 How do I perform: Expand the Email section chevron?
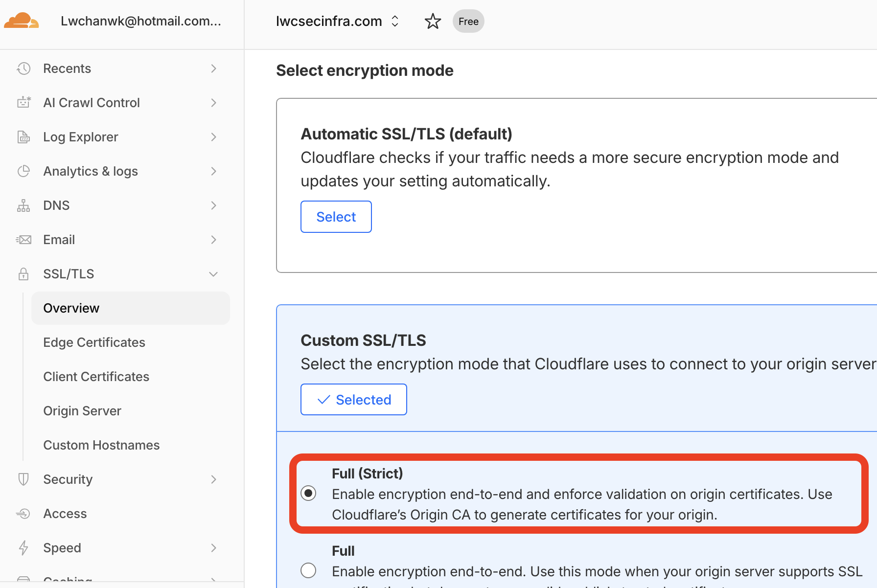click(x=213, y=240)
